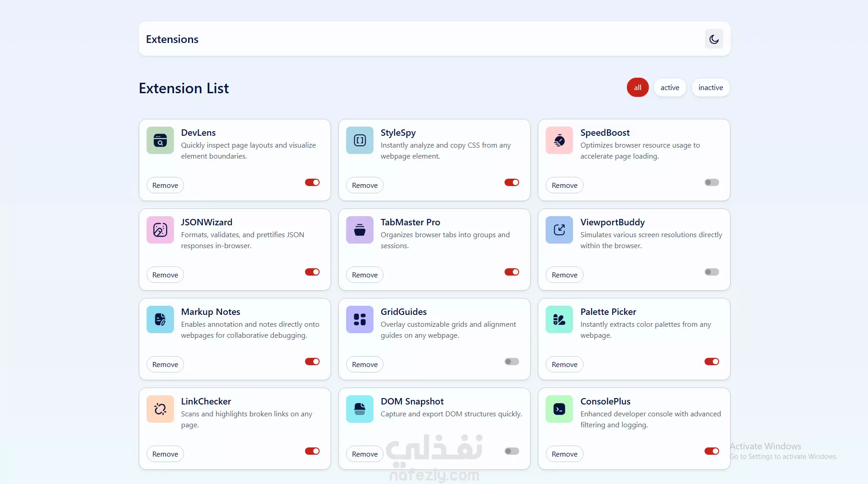The image size is (868, 484).
Task: Click the 'Enhanced developer console' description
Action: (651, 419)
